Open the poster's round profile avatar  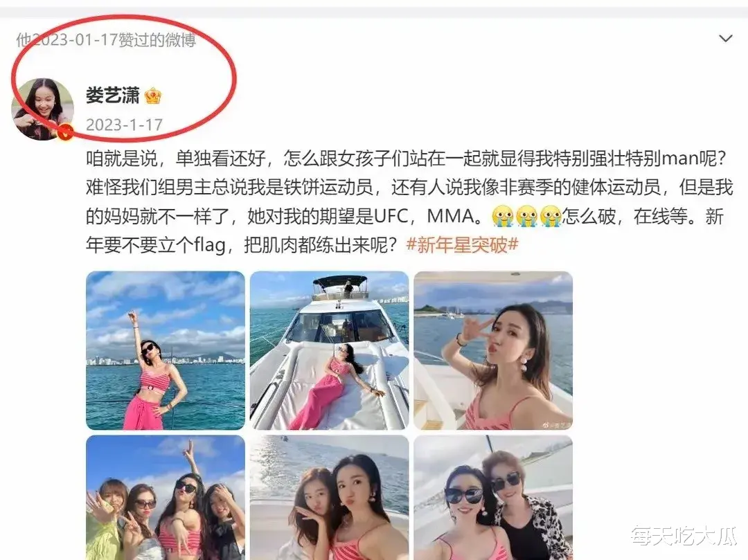[x=42, y=109]
